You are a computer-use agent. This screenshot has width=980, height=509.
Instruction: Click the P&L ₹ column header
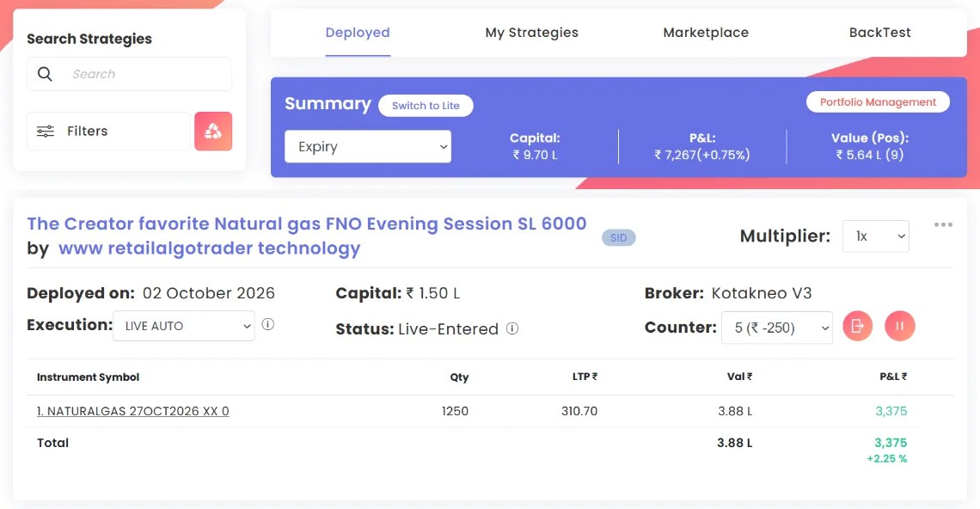(x=893, y=377)
